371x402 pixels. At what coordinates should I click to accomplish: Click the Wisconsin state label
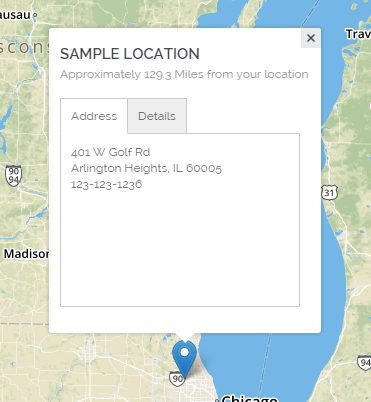(23, 47)
